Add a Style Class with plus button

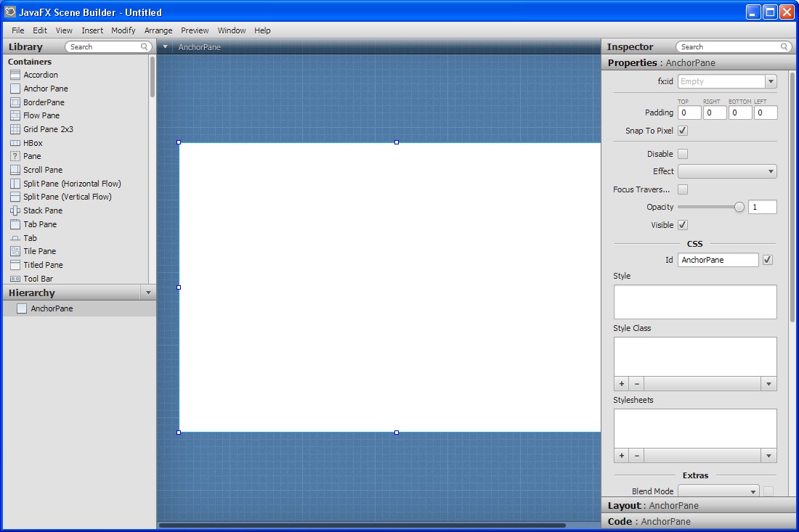click(x=622, y=383)
